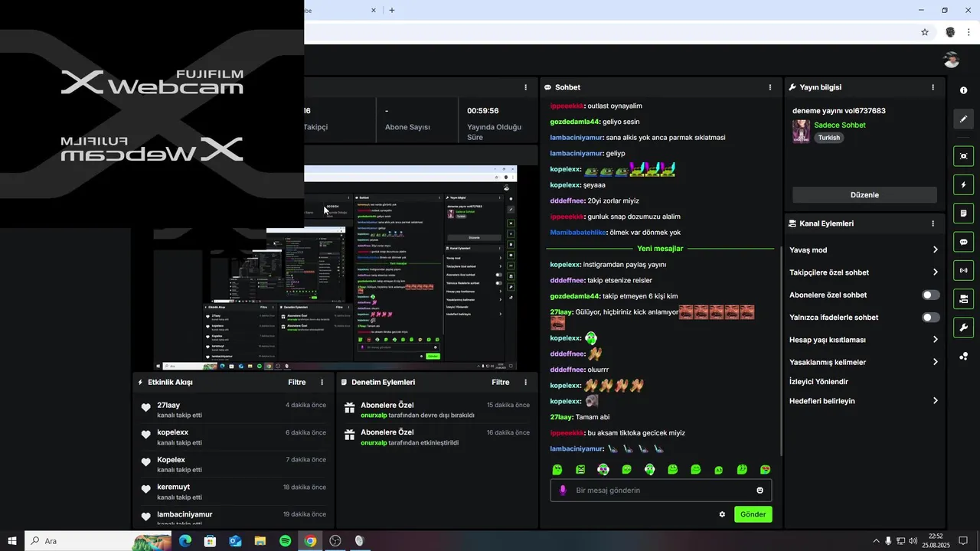Pick the first green emote in quick row

coord(557,469)
